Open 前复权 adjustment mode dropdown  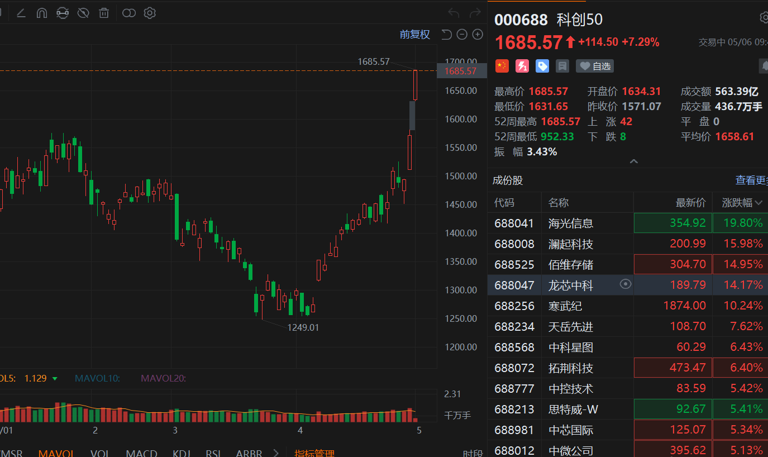(x=415, y=34)
